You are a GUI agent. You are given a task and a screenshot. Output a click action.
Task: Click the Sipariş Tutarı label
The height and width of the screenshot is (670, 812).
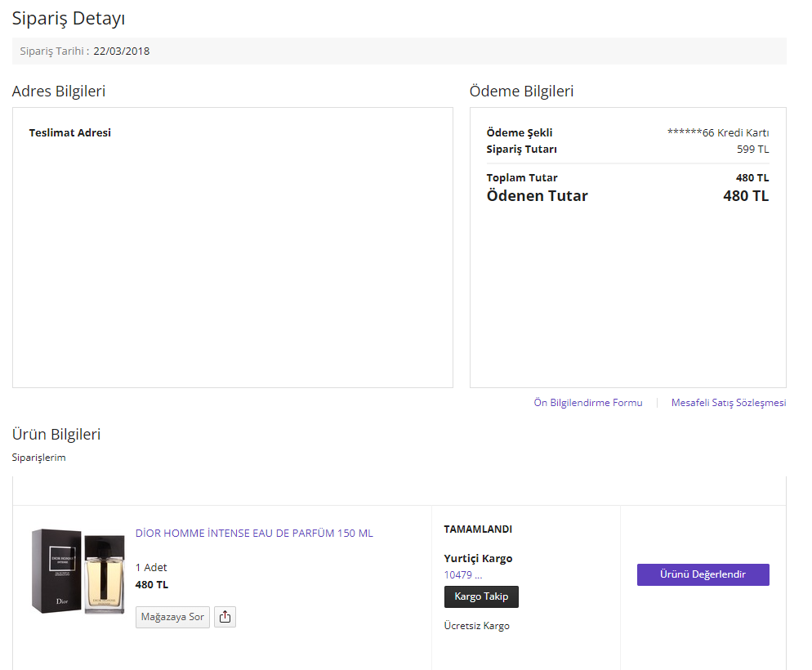pyautogui.click(x=521, y=150)
